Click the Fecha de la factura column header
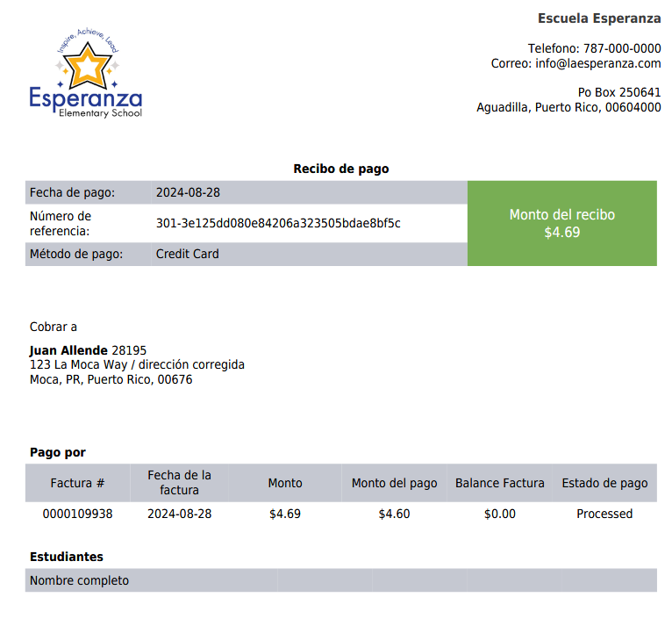 [179, 483]
